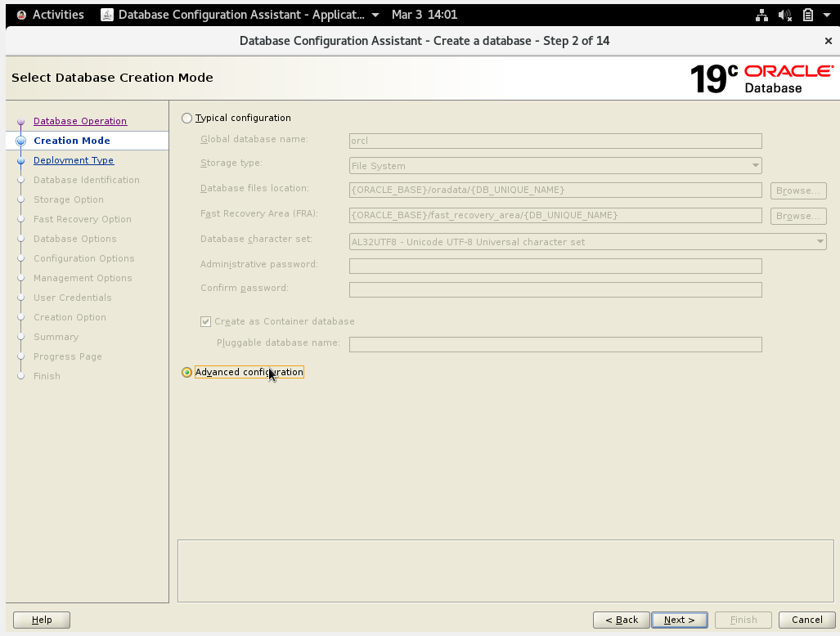
Task: Cancel the database creation wizard
Action: pos(806,620)
